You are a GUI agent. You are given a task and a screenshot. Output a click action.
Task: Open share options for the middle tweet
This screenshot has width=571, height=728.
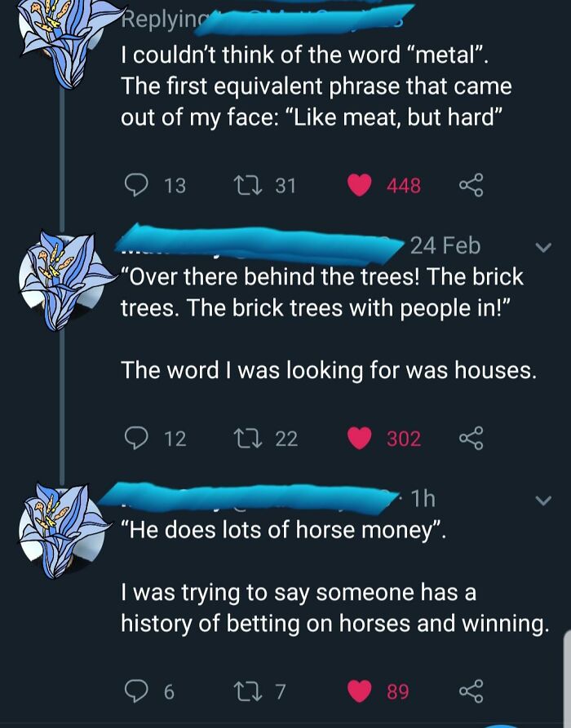click(470, 438)
